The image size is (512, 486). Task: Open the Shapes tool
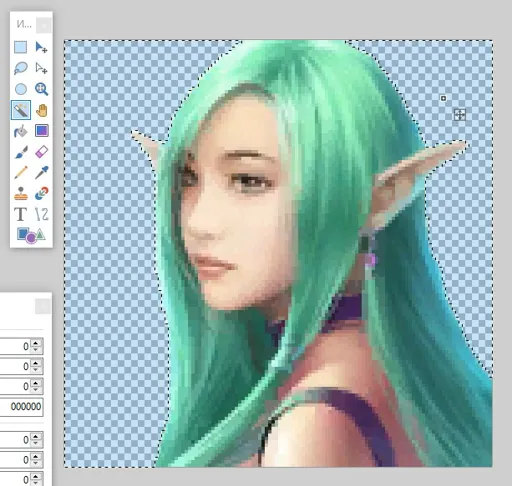(x=31, y=235)
